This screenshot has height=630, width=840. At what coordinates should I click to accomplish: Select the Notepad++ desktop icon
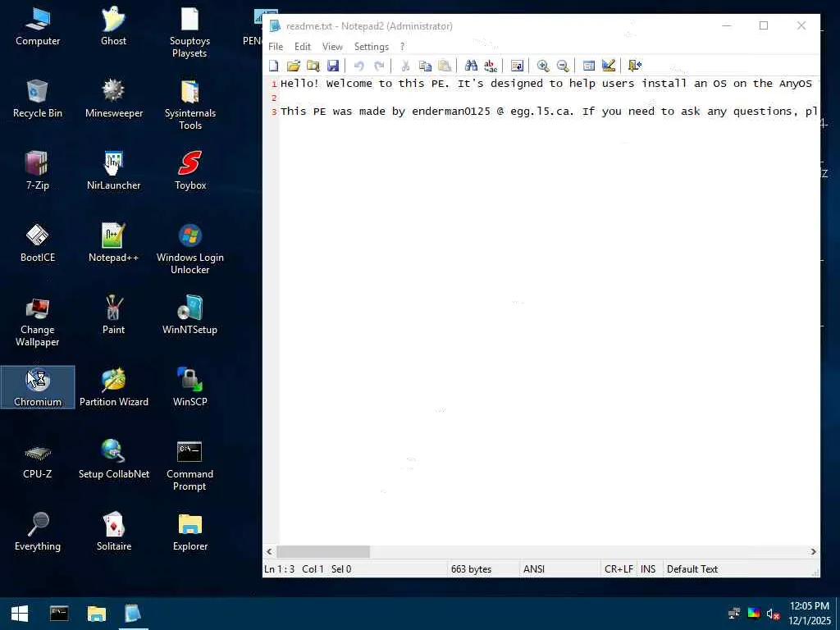tap(113, 243)
